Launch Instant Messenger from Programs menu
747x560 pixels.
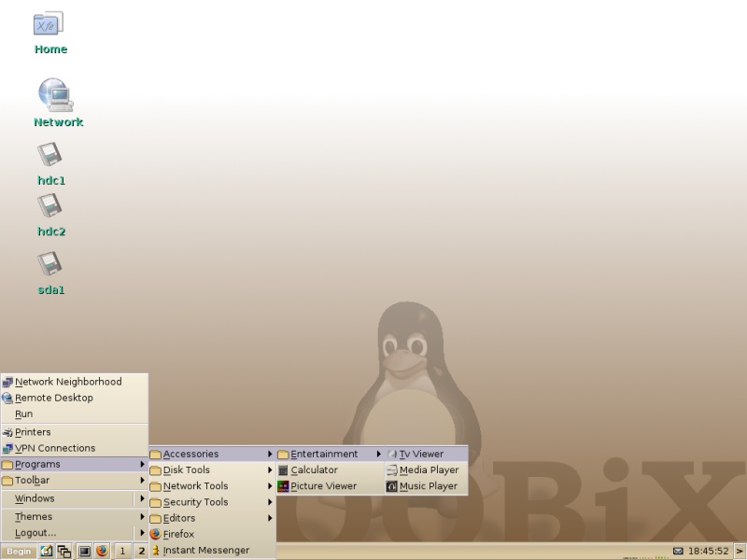coord(205,551)
